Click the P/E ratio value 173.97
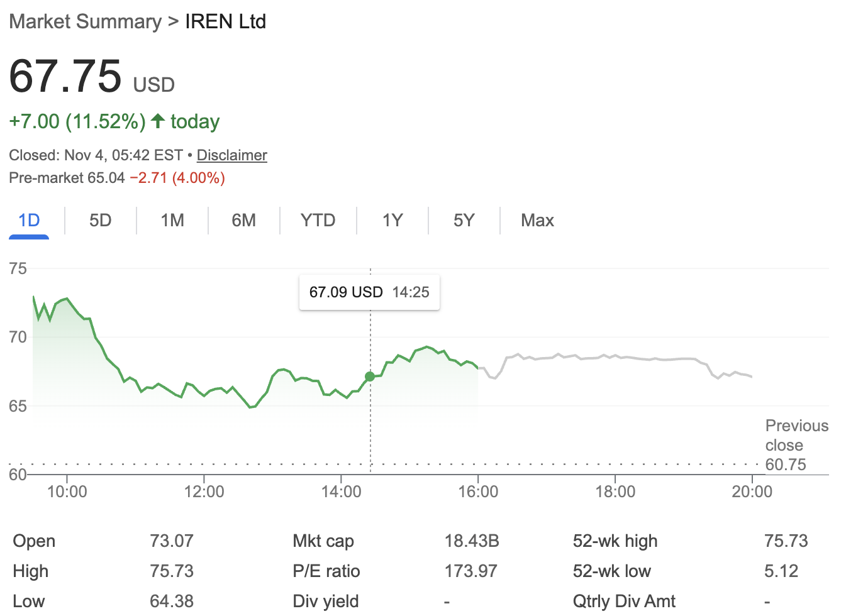 tap(471, 571)
